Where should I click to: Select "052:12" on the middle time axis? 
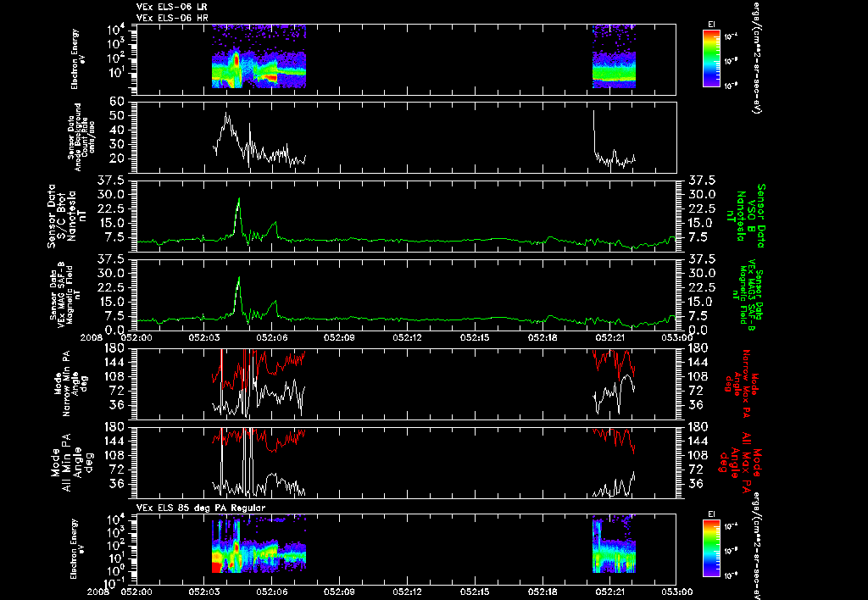408,337
